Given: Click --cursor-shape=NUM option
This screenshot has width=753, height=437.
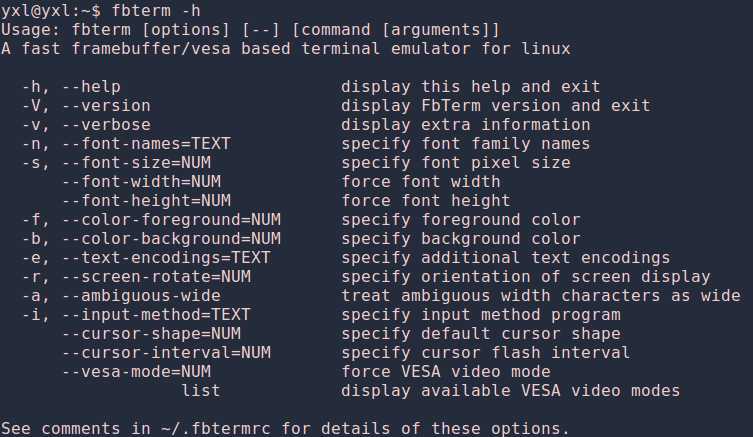Looking at the screenshot, I should (x=151, y=334).
